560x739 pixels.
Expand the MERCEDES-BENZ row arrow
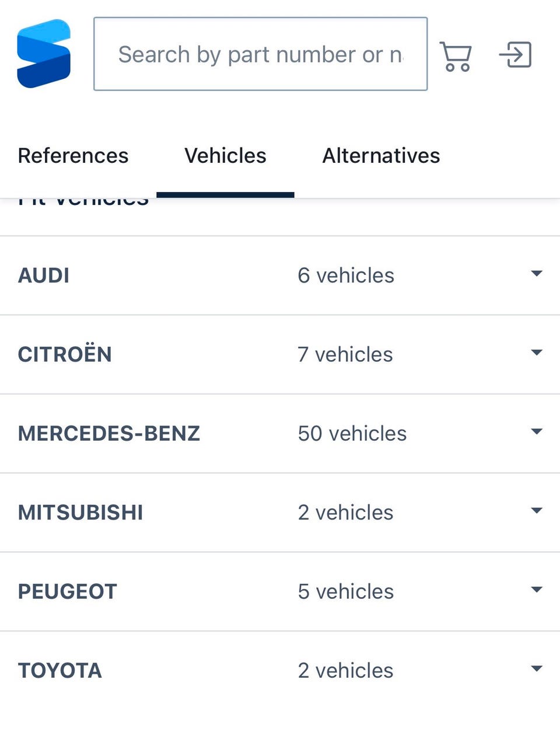tap(537, 431)
